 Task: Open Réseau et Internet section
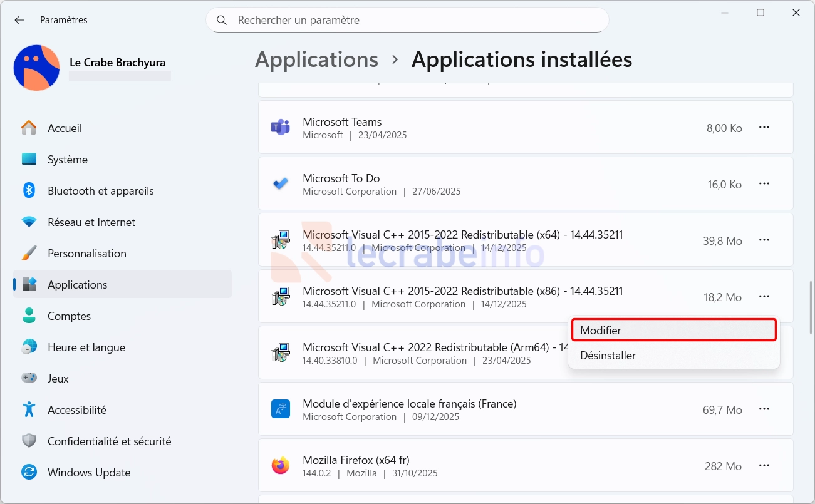click(x=91, y=222)
